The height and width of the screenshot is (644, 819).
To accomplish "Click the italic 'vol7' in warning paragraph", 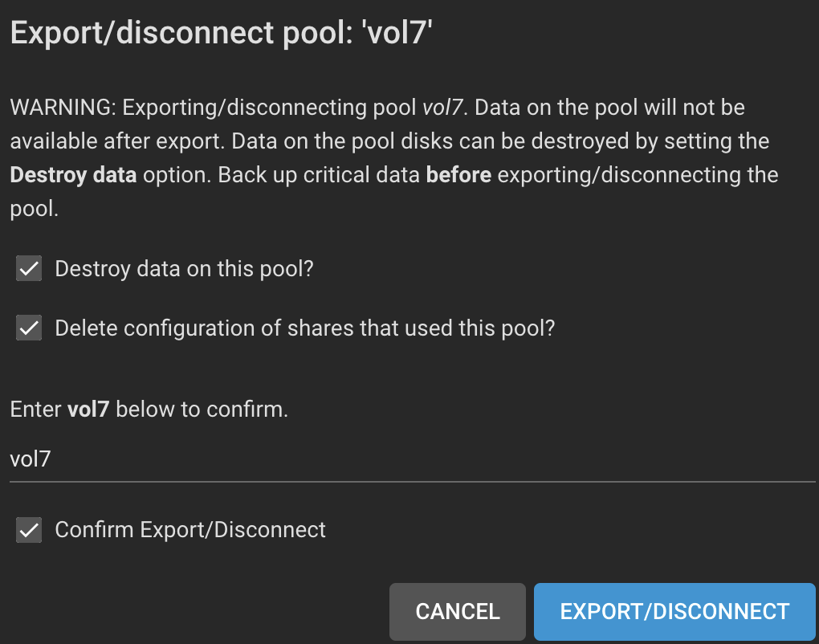I will (x=441, y=107).
